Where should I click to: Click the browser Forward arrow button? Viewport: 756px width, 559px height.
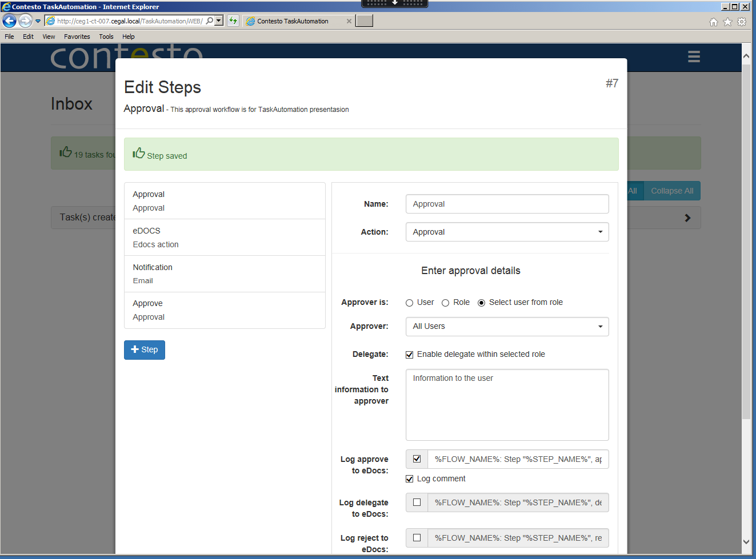25,21
